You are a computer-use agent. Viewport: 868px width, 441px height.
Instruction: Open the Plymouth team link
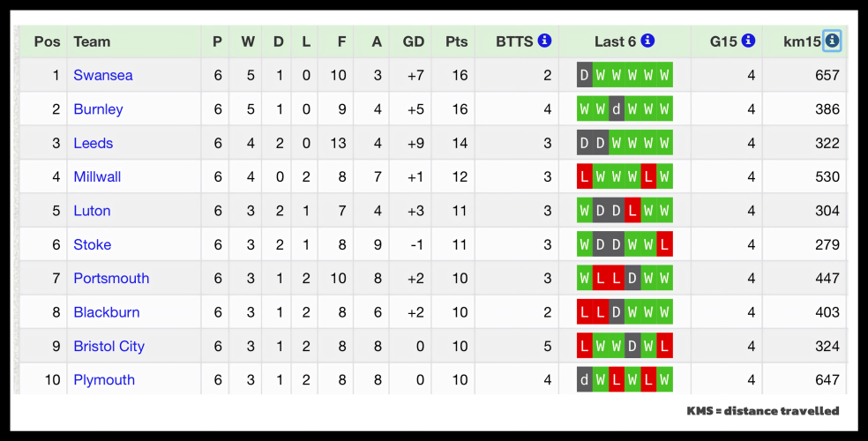point(104,379)
